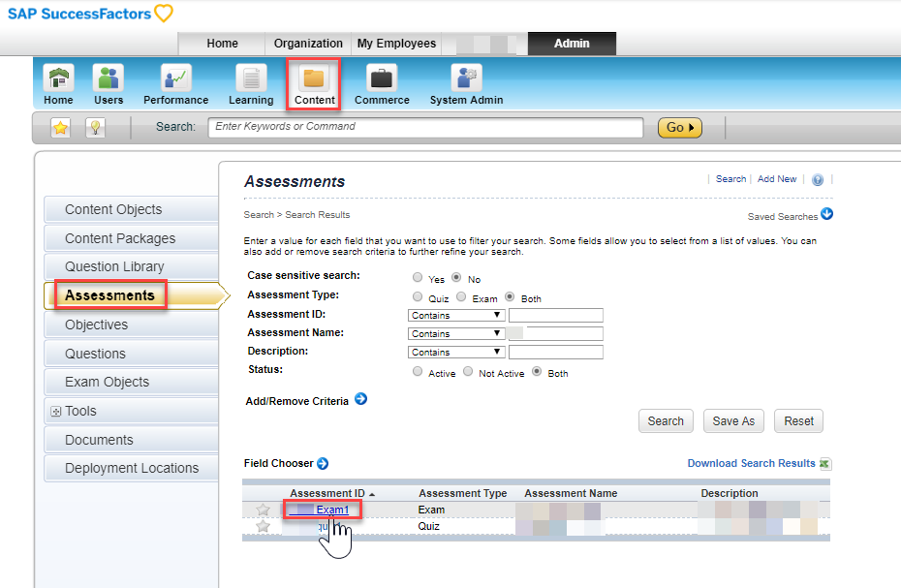Open the Performance chart icon
This screenshot has height=588, width=901.
175,77
